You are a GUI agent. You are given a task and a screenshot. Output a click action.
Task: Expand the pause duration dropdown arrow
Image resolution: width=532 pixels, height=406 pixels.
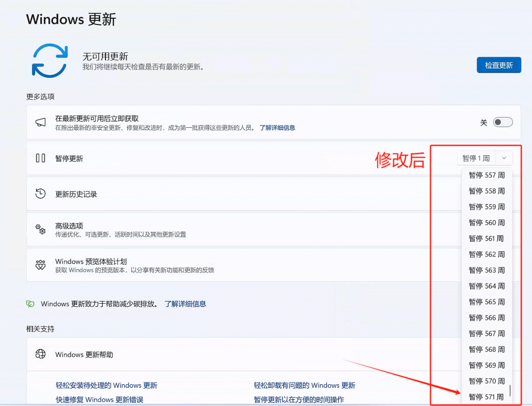pyautogui.click(x=504, y=158)
